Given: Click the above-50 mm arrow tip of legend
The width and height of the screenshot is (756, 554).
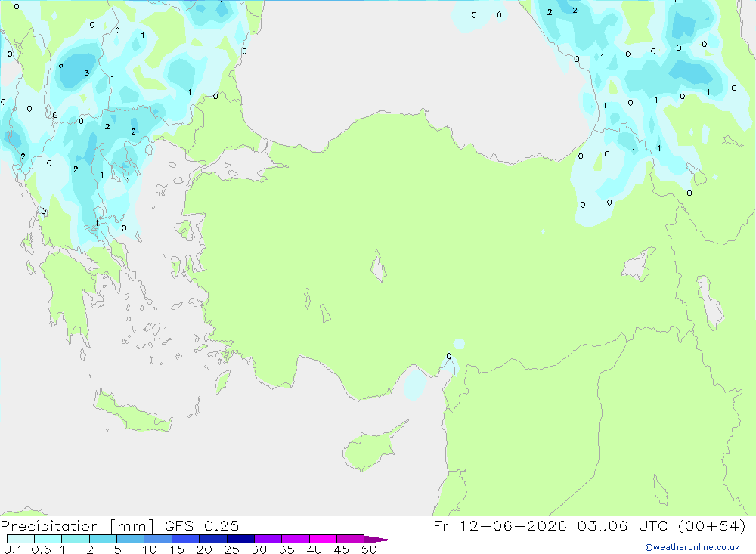Looking at the screenshot, I should click(x=377, y=539).
